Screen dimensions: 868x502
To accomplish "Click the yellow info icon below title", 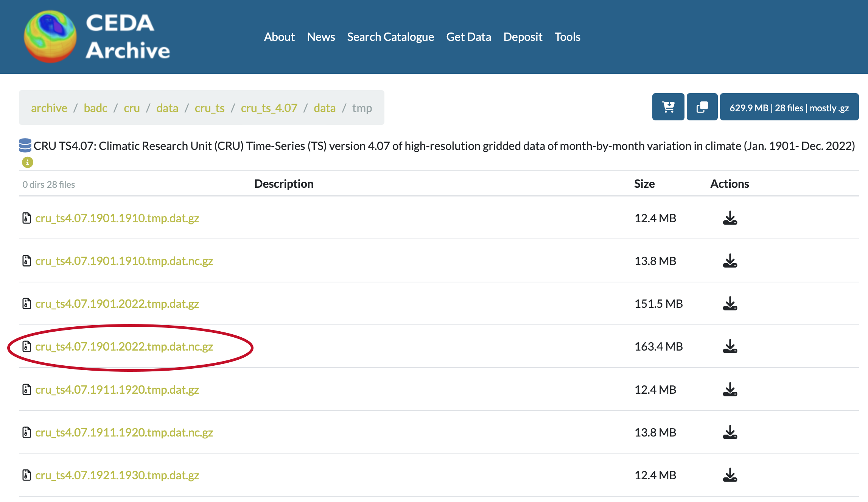I will (x=27, y=162).
